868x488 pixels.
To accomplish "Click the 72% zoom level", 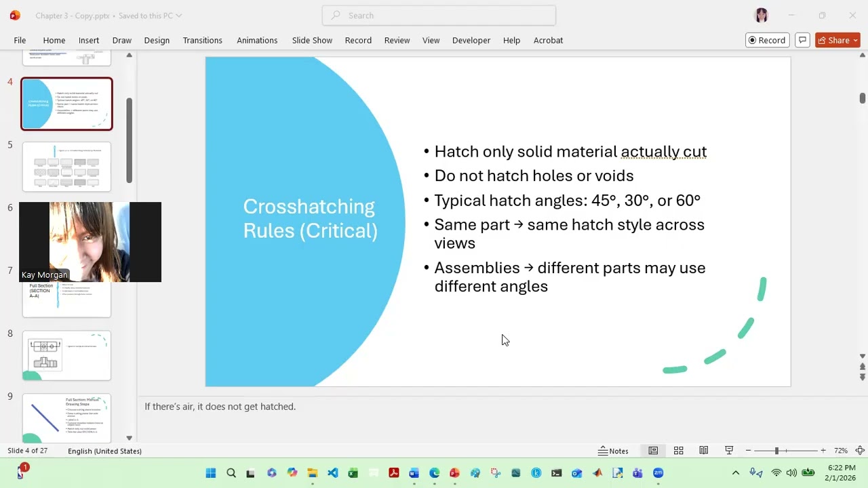I will click(x=841, y=451).
